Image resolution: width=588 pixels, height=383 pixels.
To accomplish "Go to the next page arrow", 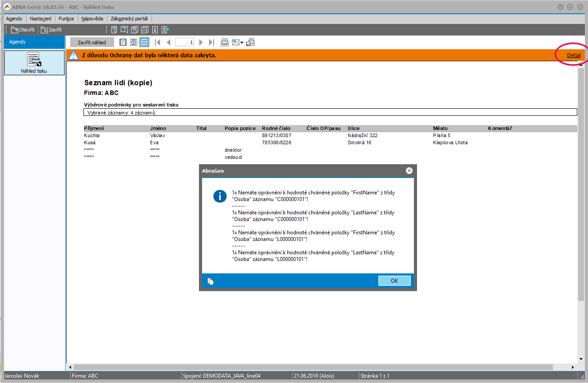I will coord(201,42).
